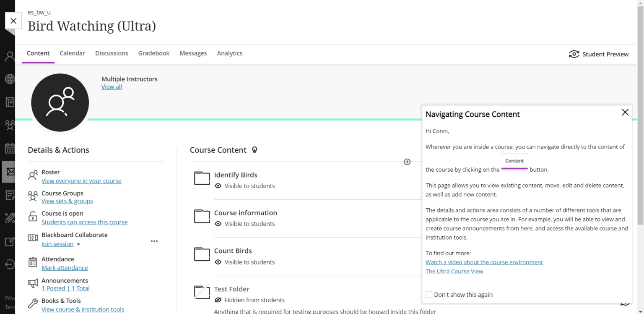Click the 1 Posted | 1 Total link
644x314 pixels.
tap(65, 288)
